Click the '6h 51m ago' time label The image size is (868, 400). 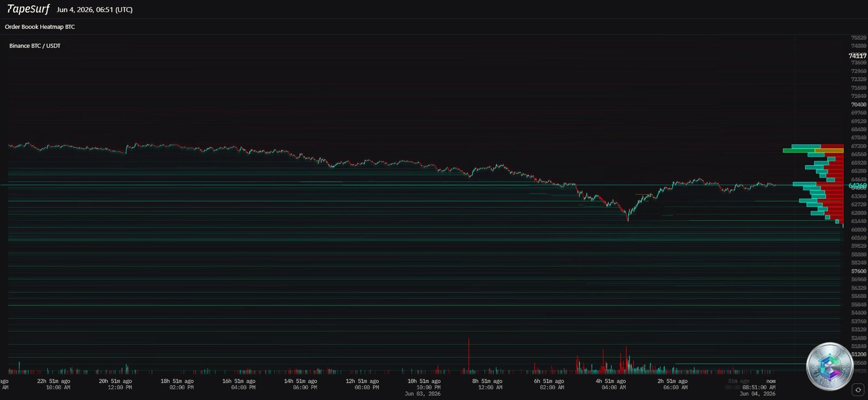pyautogui.click(x=549, y=381)
